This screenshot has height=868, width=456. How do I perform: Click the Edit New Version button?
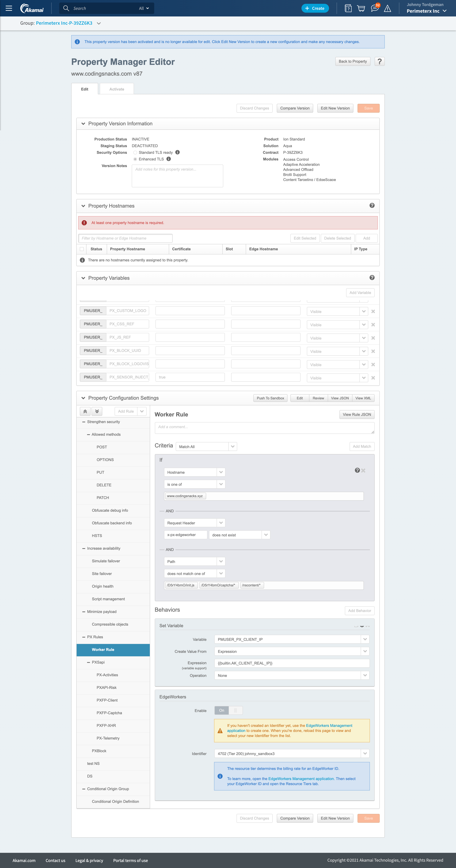[335, 108]
